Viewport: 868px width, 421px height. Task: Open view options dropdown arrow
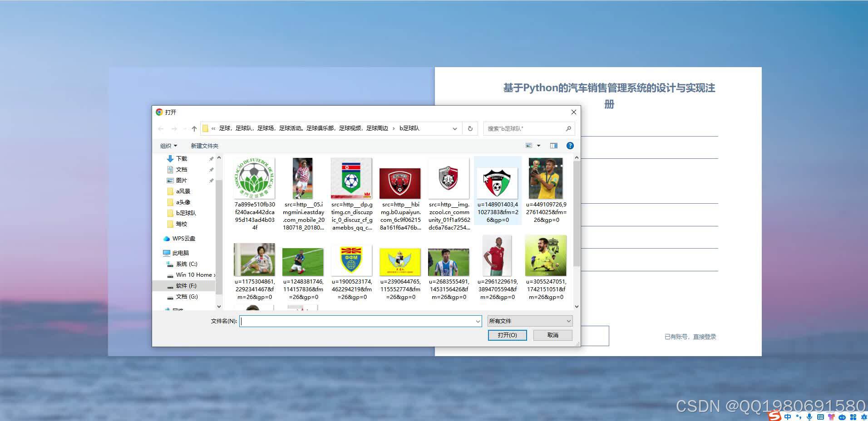point(539,146)
